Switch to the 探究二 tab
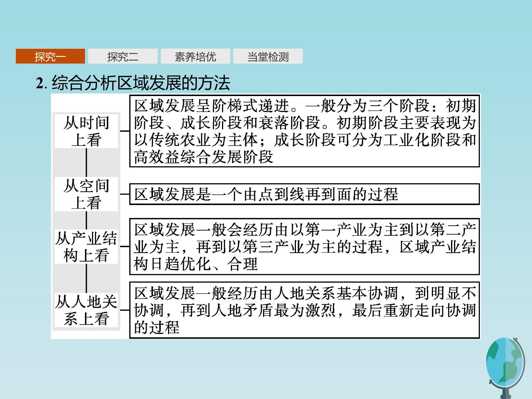The image size is (532, 399). (123, 57)
